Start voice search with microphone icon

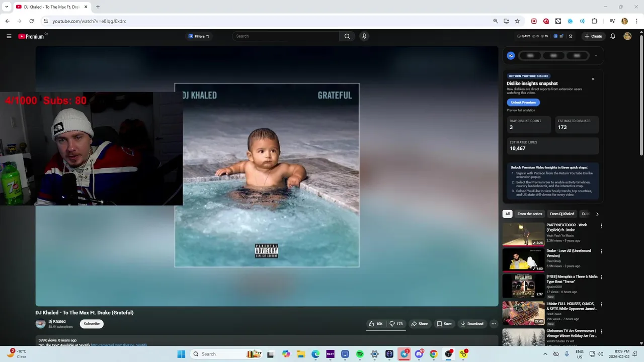[364, 36]
